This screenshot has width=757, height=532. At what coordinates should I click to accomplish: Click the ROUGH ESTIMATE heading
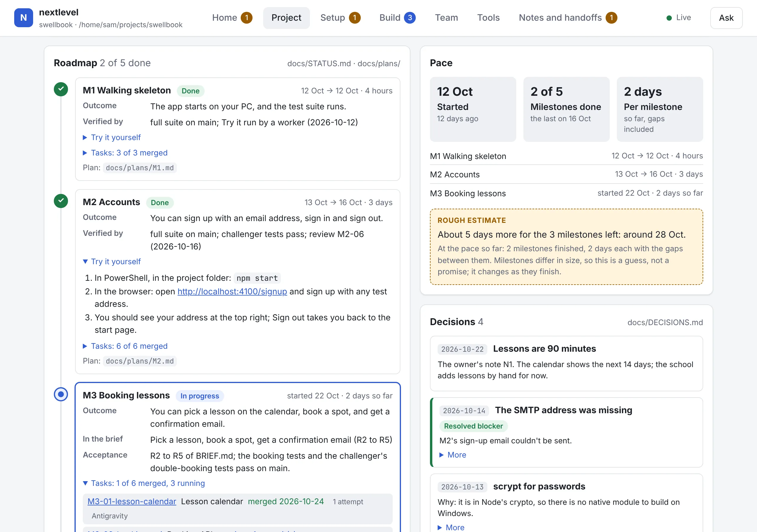471,220
